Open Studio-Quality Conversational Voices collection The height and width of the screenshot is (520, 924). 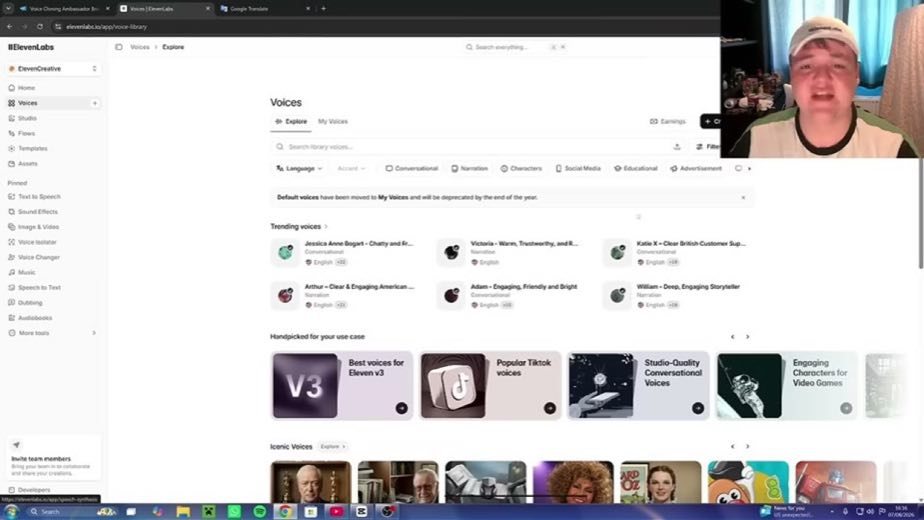tap(638, 386)
